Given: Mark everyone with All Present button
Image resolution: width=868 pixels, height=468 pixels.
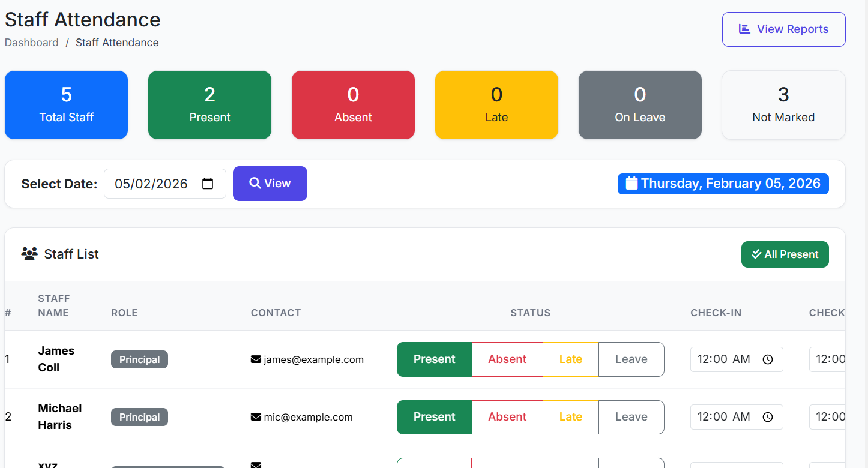Looking at the screenshot, I should coord(785,254).
